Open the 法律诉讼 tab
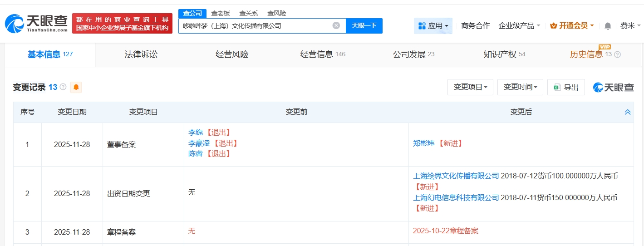This screenshot has width=644, height=246. (141, 54)
